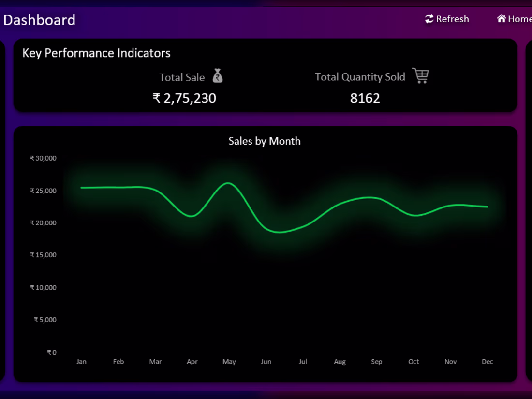Click the Sales by Month chart title
This screenshot has width=532, height=399.
coord(265,141)
